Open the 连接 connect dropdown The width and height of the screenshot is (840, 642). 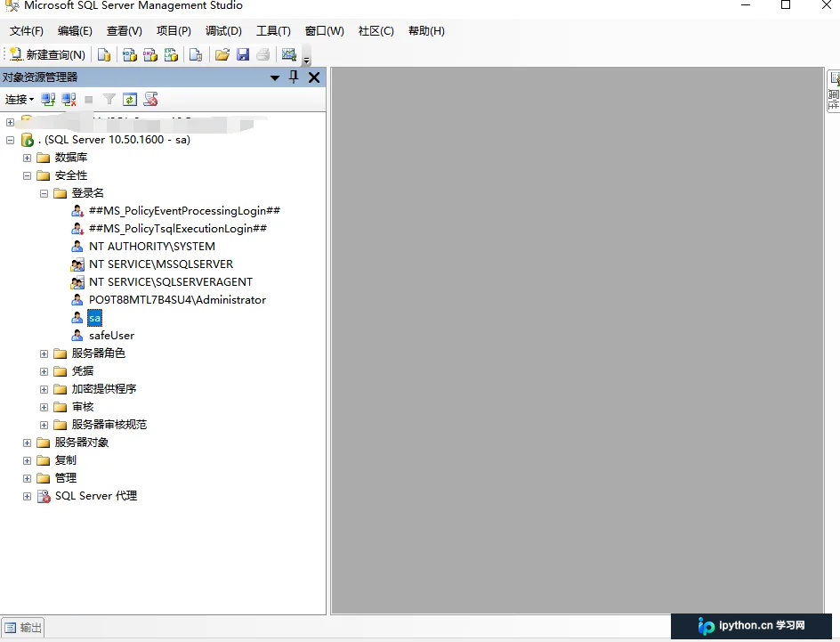tap(20, 100)
